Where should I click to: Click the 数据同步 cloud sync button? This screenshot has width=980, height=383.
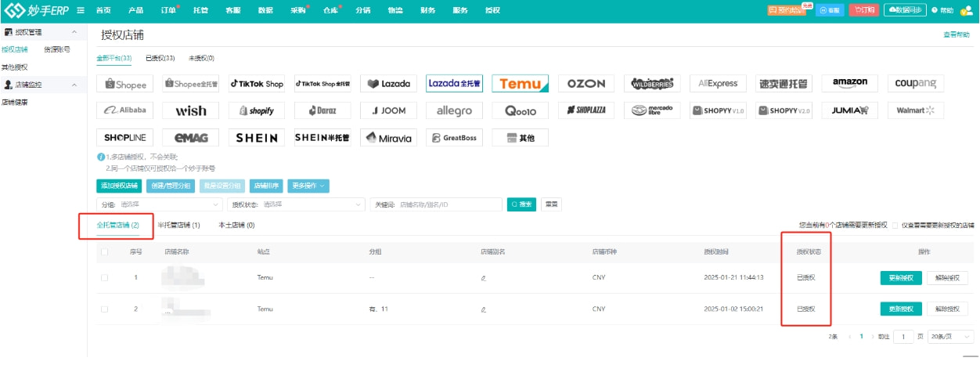point(905,10)
